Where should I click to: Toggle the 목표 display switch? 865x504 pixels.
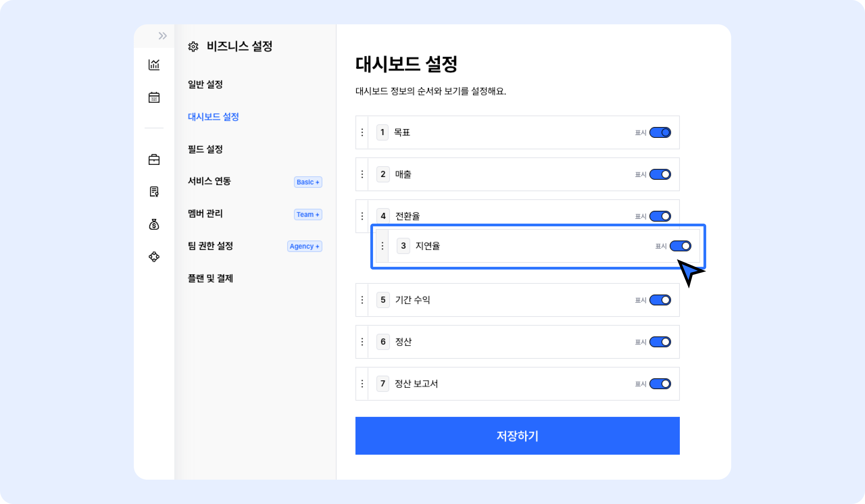[660, 132]
